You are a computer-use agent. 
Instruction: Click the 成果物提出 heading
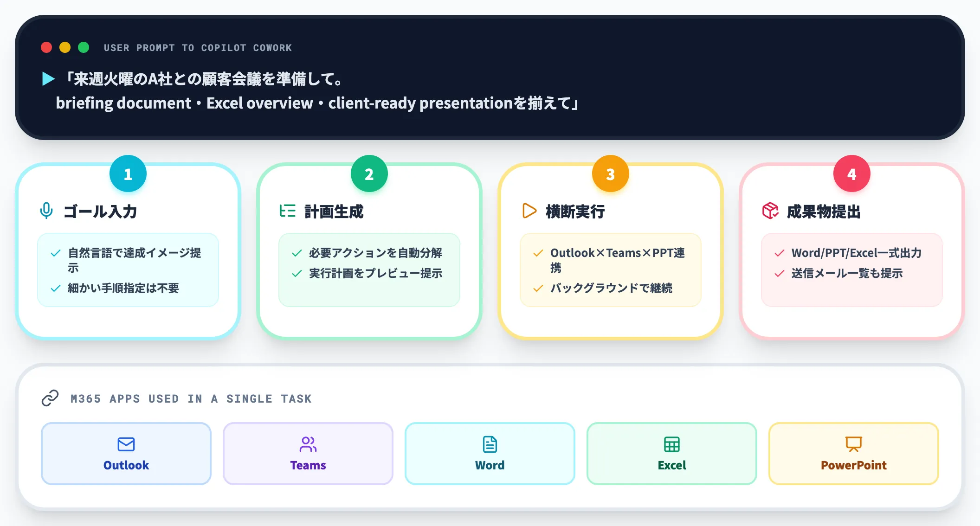click(824, 212)
